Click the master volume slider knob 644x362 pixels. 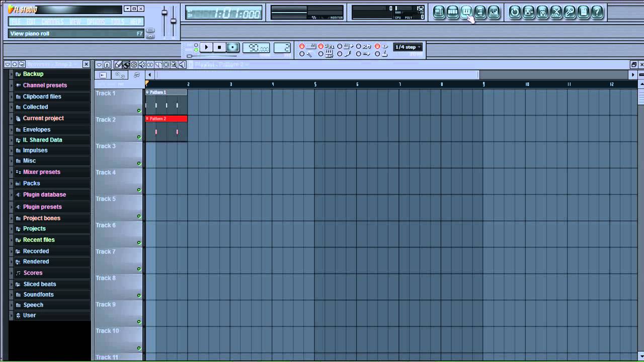point(165,13)
